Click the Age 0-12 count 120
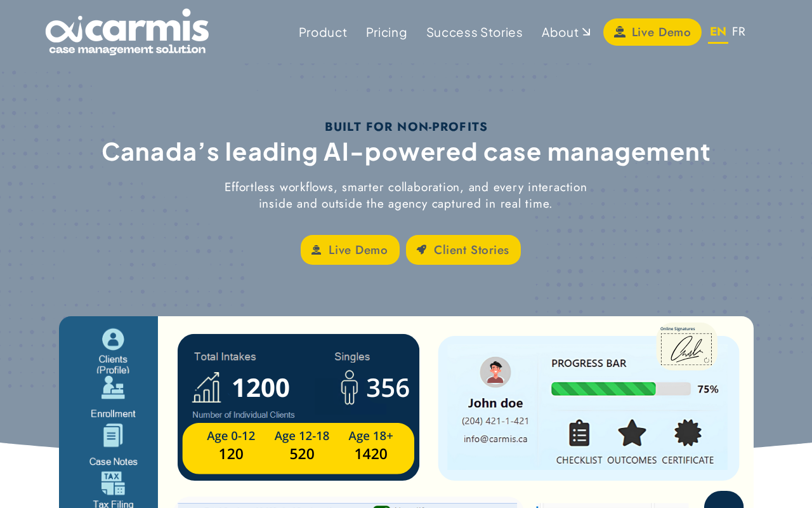This screenshot has height=508, width=812. coord(231,454)
